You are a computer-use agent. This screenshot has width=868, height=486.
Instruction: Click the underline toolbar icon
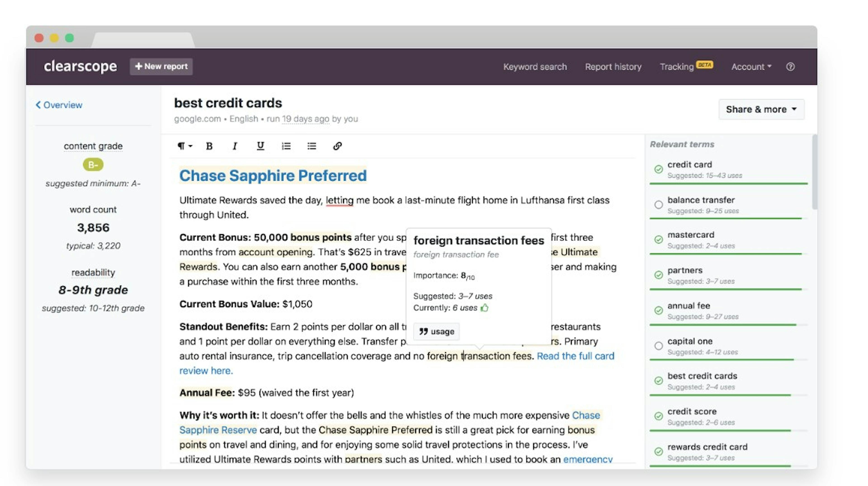click(260, 146)
